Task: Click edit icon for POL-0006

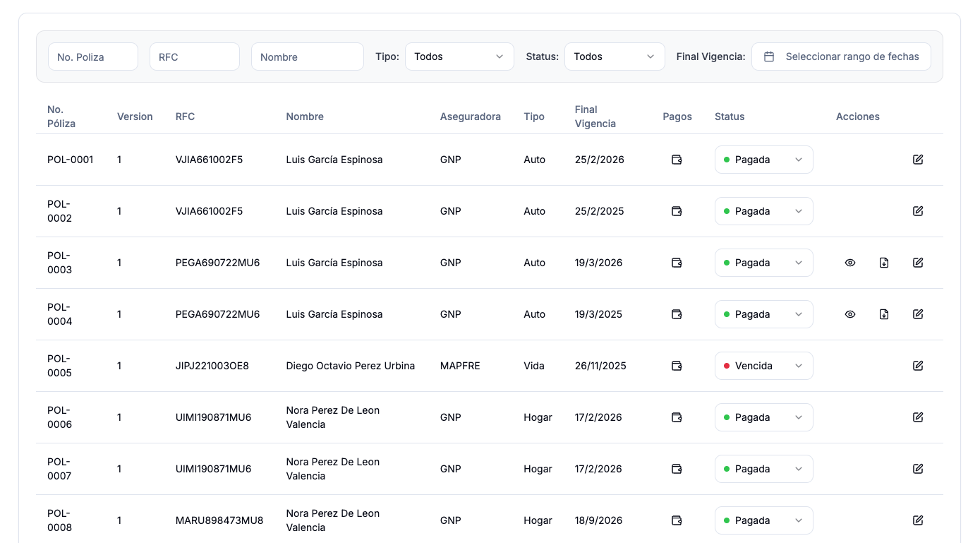Action: point(918,417)
